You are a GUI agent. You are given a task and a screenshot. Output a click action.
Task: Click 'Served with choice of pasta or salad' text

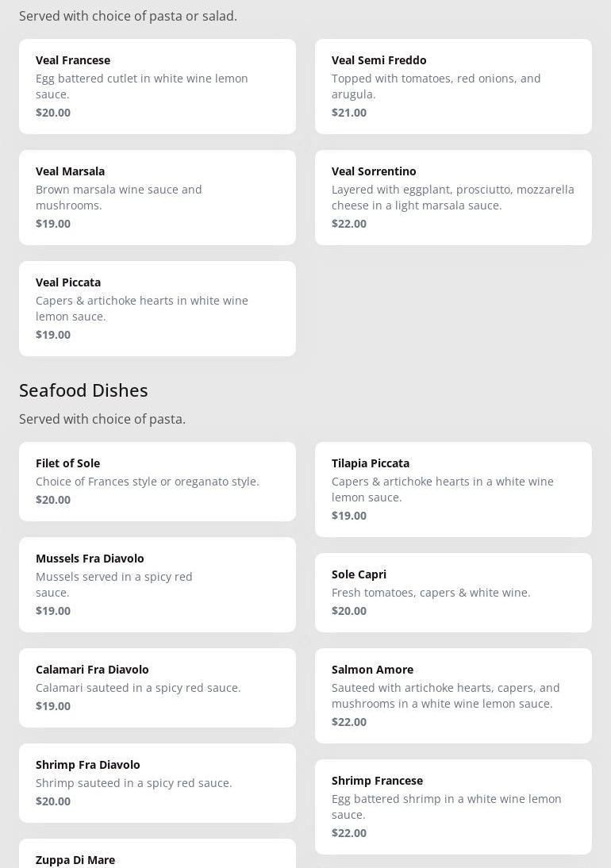pos(128,16)
